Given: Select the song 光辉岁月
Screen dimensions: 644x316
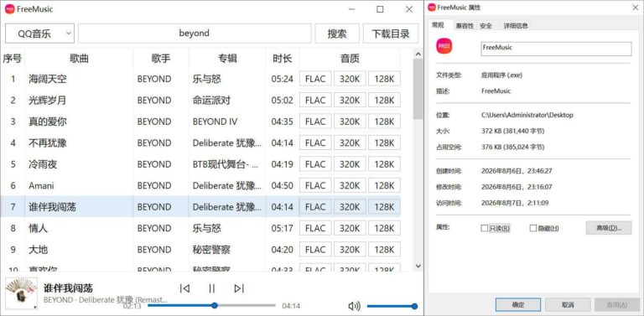Looking at the screenshot, I should [x=48, y=100].
